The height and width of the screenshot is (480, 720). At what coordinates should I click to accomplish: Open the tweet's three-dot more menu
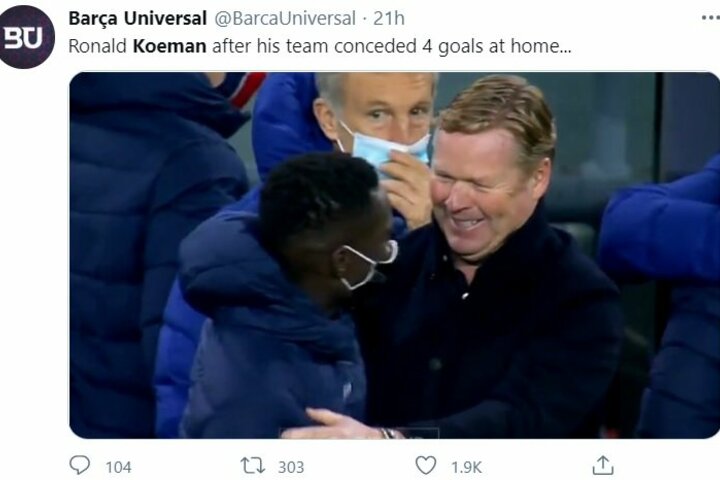pyautogui.click(x=711, y=18)
